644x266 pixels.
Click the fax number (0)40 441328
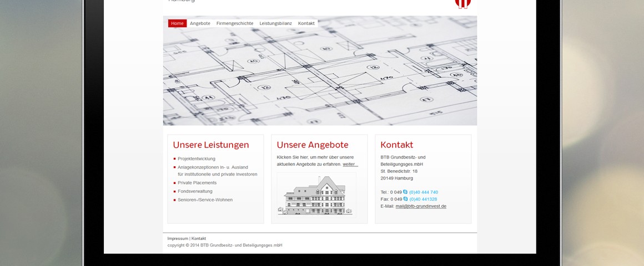pyautogui.click(x=423, y=199)
